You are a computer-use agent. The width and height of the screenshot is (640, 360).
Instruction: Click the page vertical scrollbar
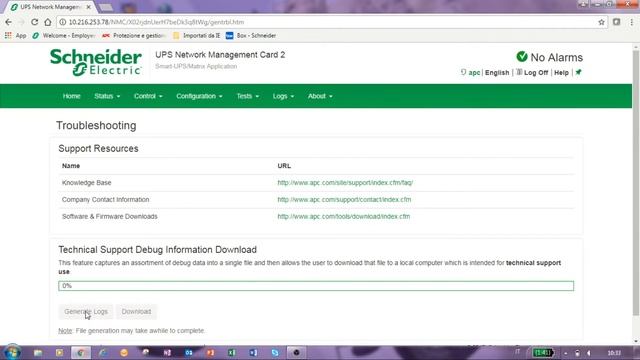[x=636, y=182]
